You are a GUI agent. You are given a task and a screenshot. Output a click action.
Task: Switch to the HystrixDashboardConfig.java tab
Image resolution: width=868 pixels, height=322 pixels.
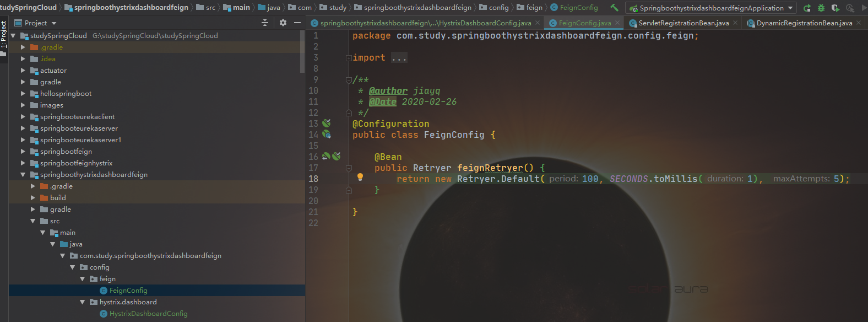pos(425,23)
